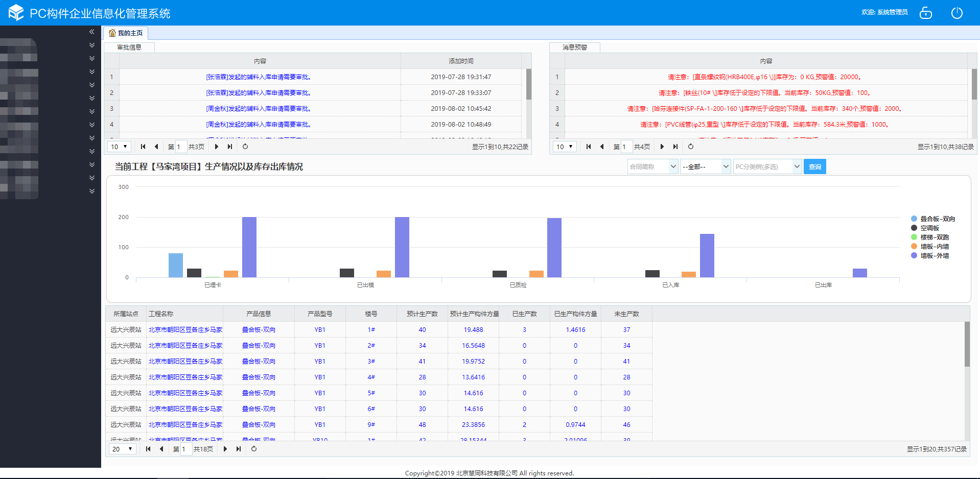Open the 合同简称 dropdown
Screen dimensions: 980x479
[652, 166]
